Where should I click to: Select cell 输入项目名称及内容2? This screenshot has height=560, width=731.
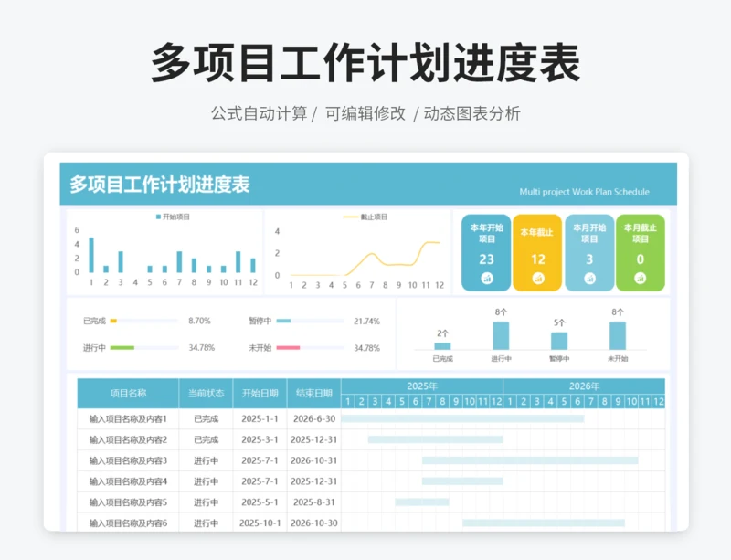coord(128,439)
